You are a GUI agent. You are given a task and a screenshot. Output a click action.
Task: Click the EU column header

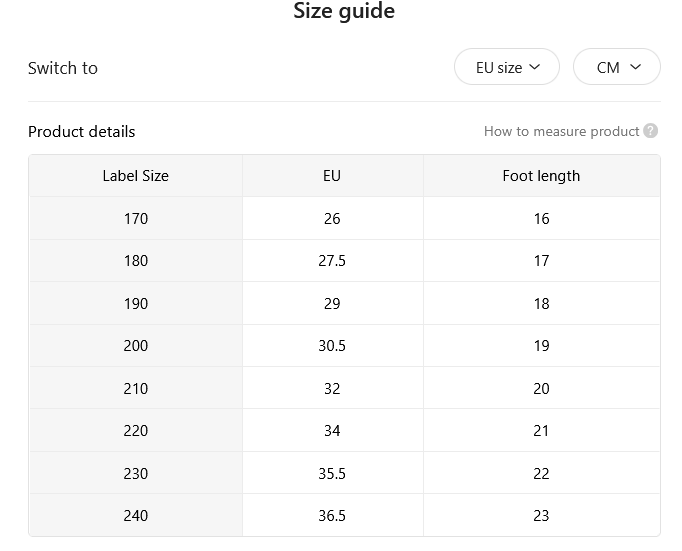[x=332, y=176]
